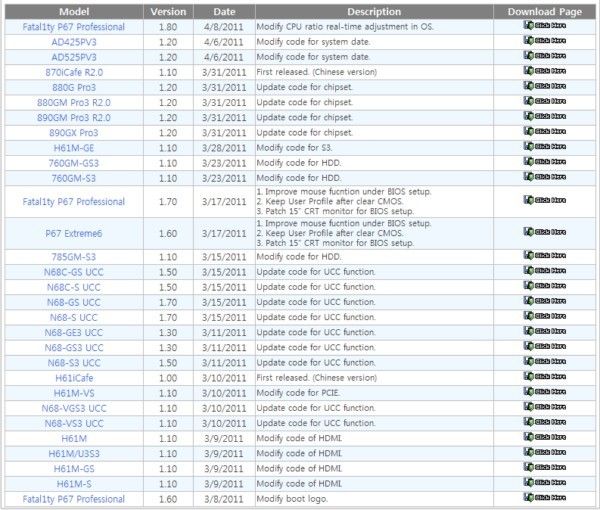Open the H61M/U3S3 model link
This screenshot has height=510, width=600.
pyautogui.click(x=74, y=454)
